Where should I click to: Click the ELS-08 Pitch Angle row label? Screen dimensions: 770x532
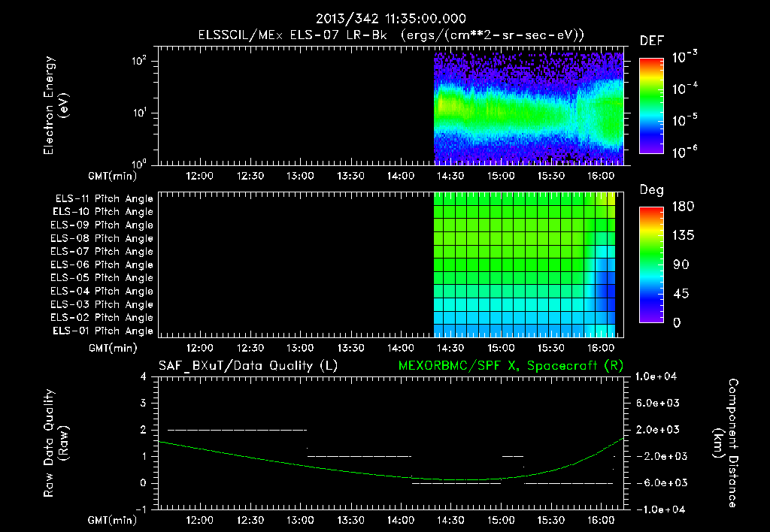(102, 238)
